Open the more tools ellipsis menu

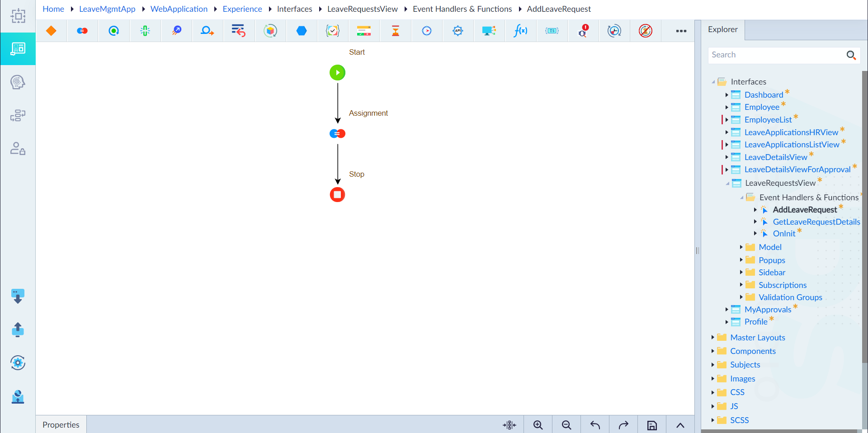pyautogui.click(x=681, y=31)
